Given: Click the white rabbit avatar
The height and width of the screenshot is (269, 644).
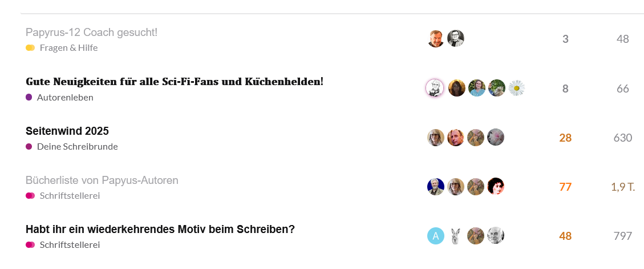Looking at the screenshot, I should pos(456,236).
